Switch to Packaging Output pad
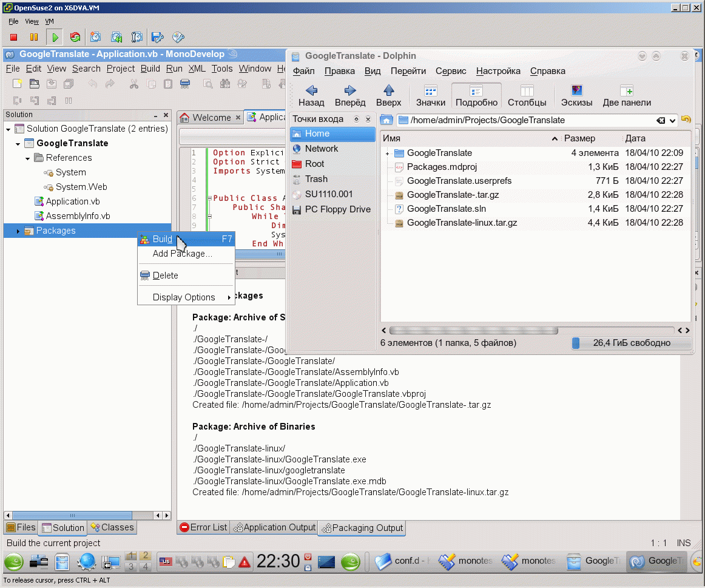Screen dimensions: 705x588 click(362, 528)
